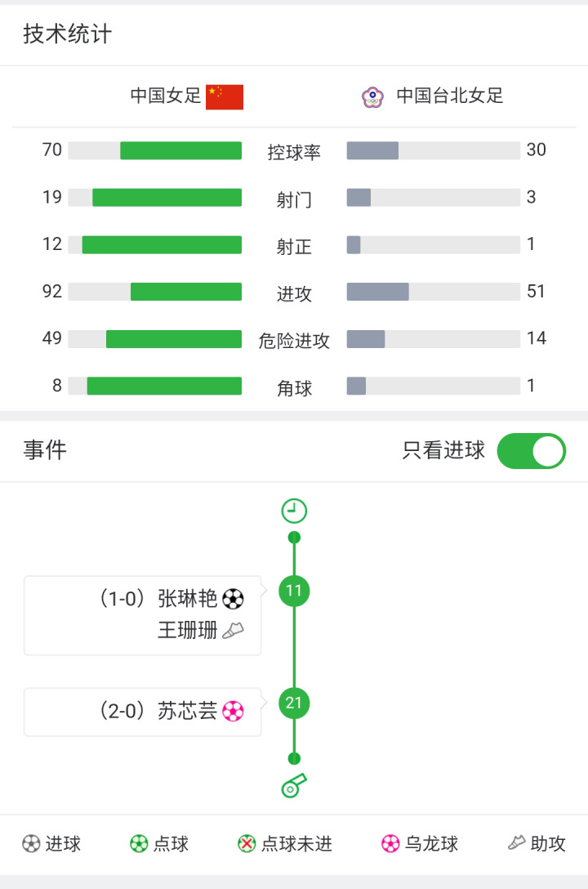Select the 技术统计 section header
The image size is (588, 889).
(68, 34)
